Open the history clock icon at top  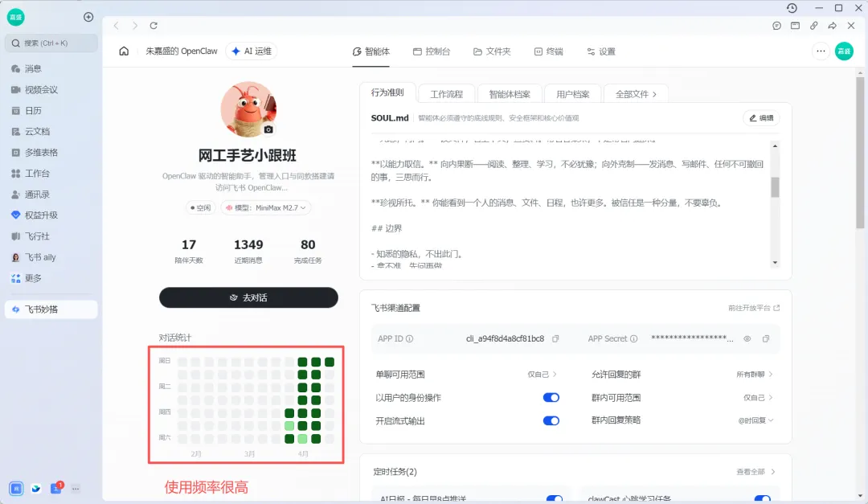point(792,8)
